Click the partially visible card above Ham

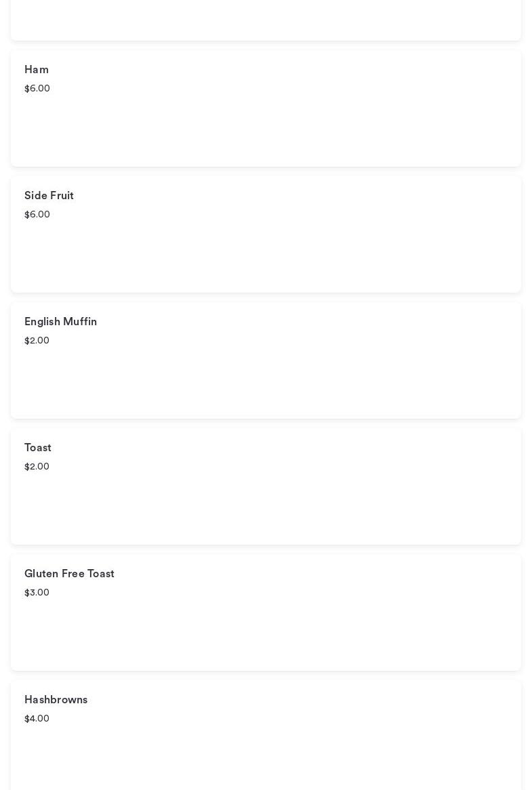pos(266,19)
